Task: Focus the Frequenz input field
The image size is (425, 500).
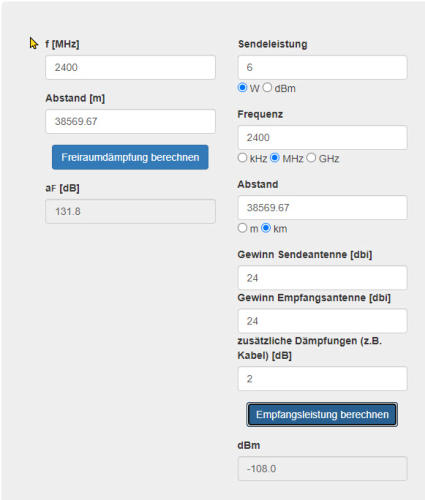Action: [x=322, y=137]
